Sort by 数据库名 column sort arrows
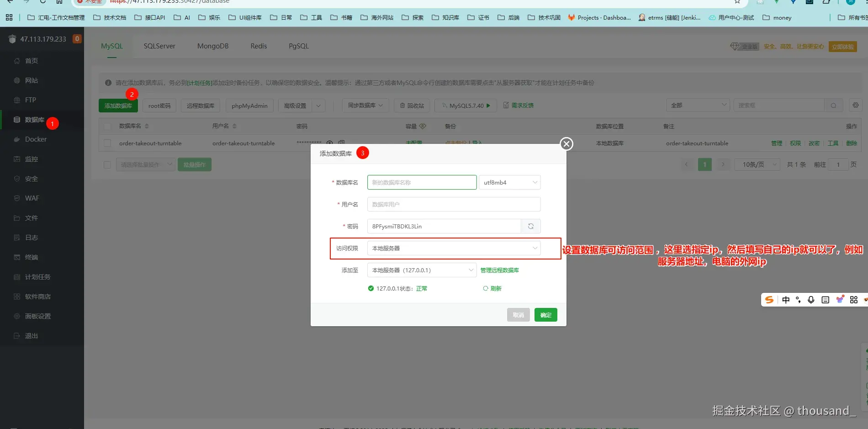Screen dimensions: 868x429 (147, 126)
